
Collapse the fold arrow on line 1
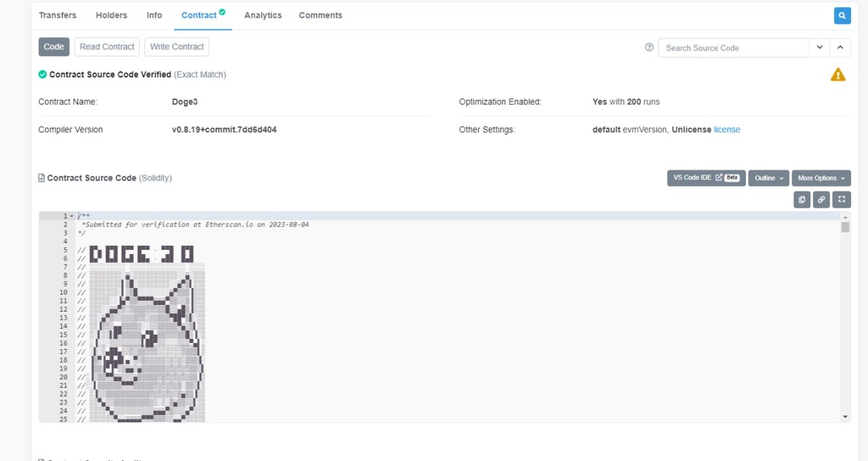point(72,216)
